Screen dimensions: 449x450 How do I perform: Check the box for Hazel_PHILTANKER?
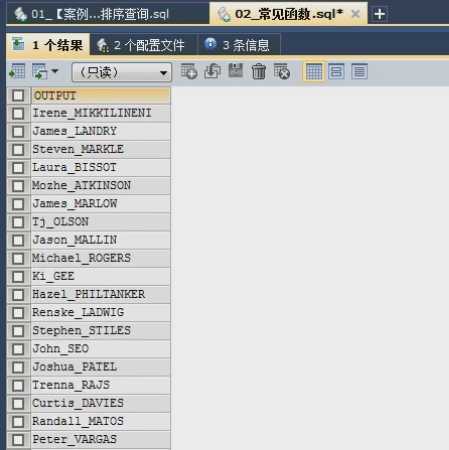click(18, 295)
